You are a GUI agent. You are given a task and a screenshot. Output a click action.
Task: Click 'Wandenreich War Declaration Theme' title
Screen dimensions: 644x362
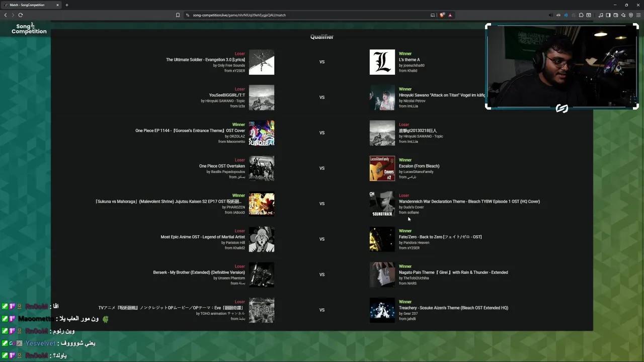[469, 202]
